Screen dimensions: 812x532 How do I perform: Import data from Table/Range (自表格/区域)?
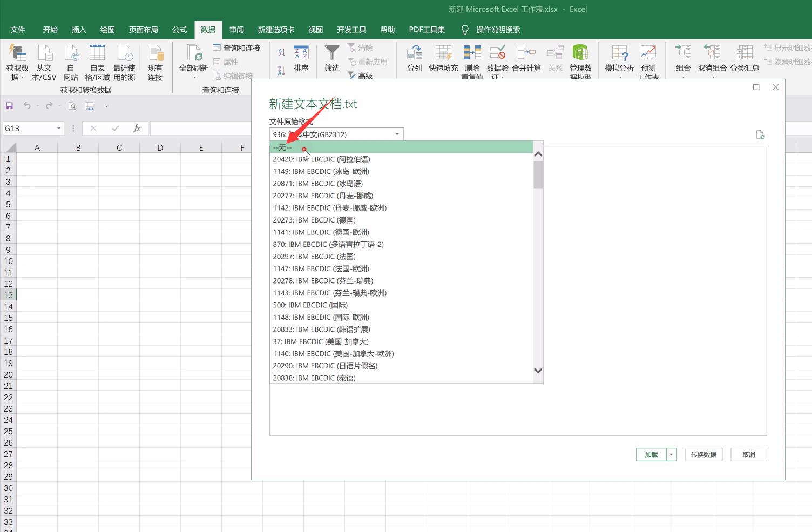tap(97, 63)
